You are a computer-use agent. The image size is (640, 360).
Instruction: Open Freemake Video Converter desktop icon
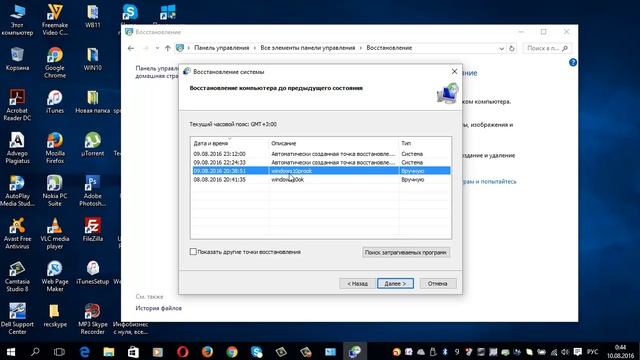(x=55, y=20)
